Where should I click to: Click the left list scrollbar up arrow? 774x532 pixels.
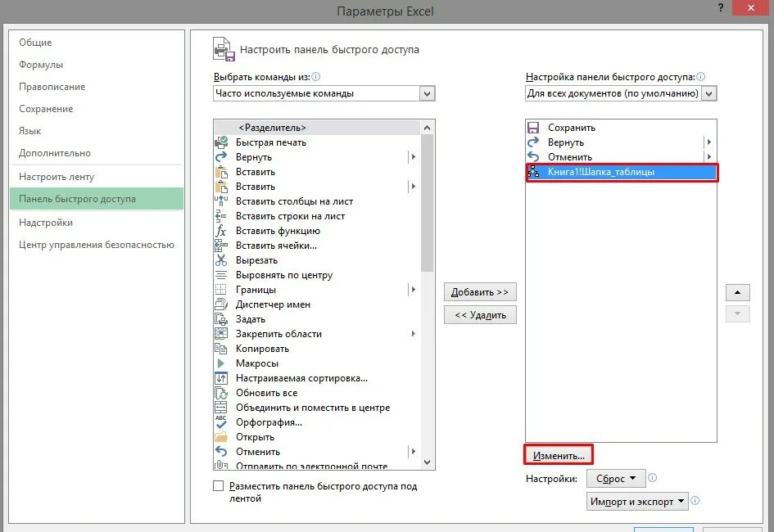(427, 128)
